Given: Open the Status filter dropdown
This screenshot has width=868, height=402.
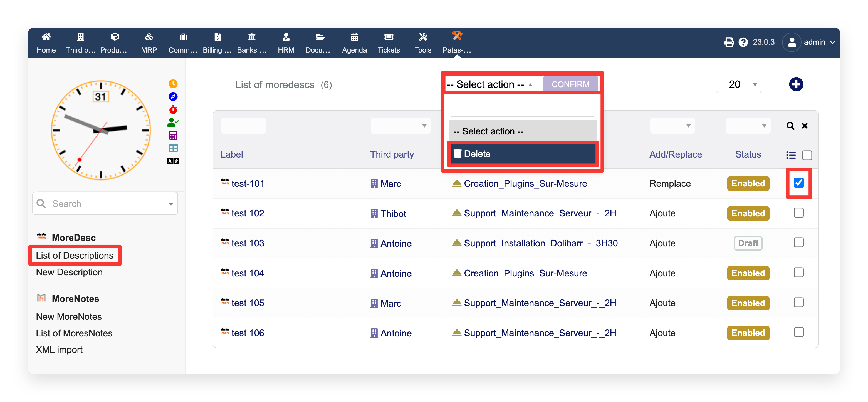Looking at the screenshot, I should click(748, 126).
